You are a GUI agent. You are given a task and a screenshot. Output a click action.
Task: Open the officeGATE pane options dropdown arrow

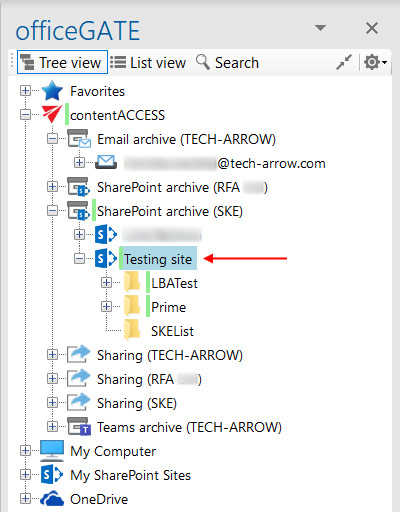coord(320,28)
